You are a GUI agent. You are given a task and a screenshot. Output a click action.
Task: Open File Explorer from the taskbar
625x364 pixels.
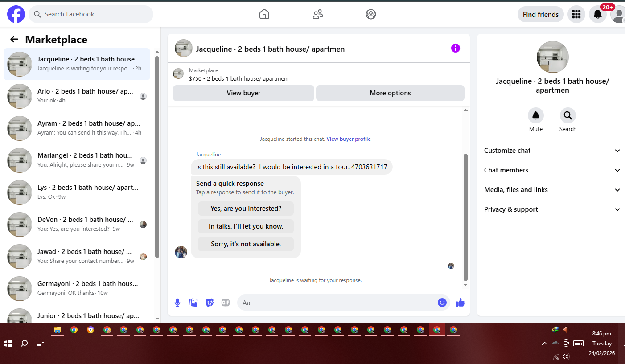[58, 330]
